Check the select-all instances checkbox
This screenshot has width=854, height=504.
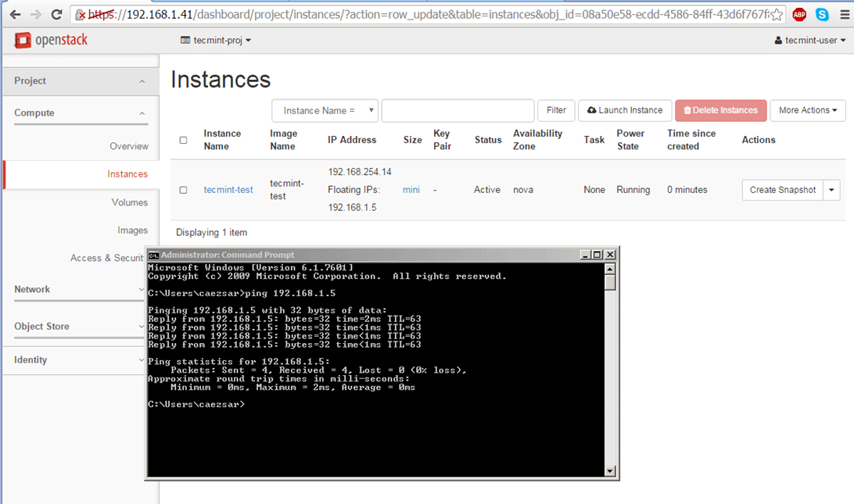pos(183,141)
